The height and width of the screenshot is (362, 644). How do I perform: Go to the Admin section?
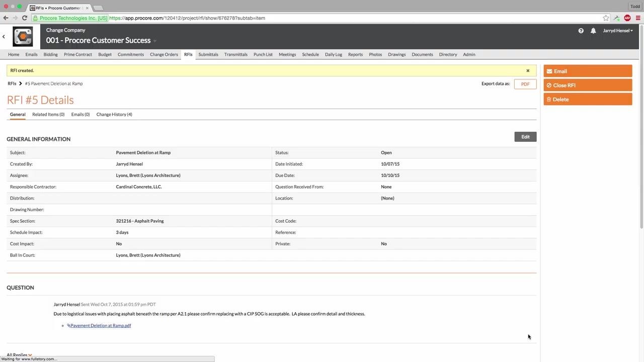469,54
